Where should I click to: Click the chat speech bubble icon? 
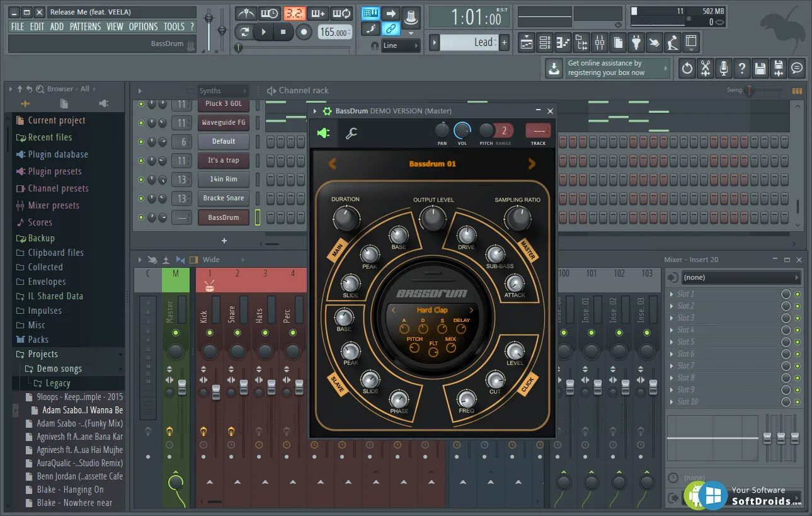(797, 68)
